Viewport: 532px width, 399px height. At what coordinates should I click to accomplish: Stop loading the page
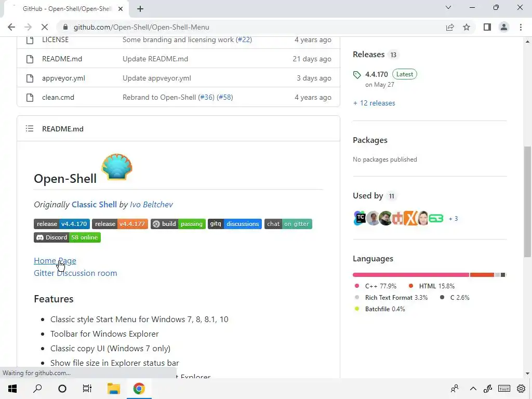pyautogui.click(x=45, y=27)
